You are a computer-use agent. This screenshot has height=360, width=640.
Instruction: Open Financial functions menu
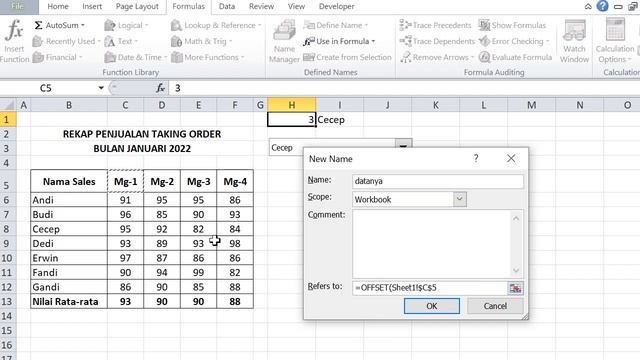tap(57, 57)
